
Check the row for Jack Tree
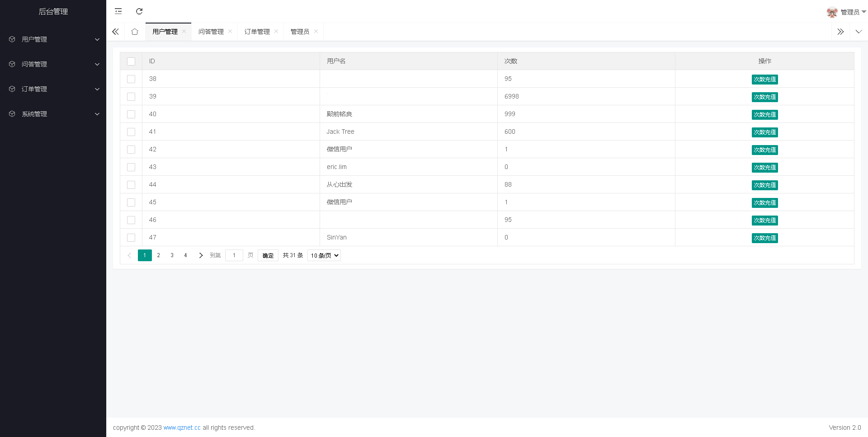pos(131,132)
